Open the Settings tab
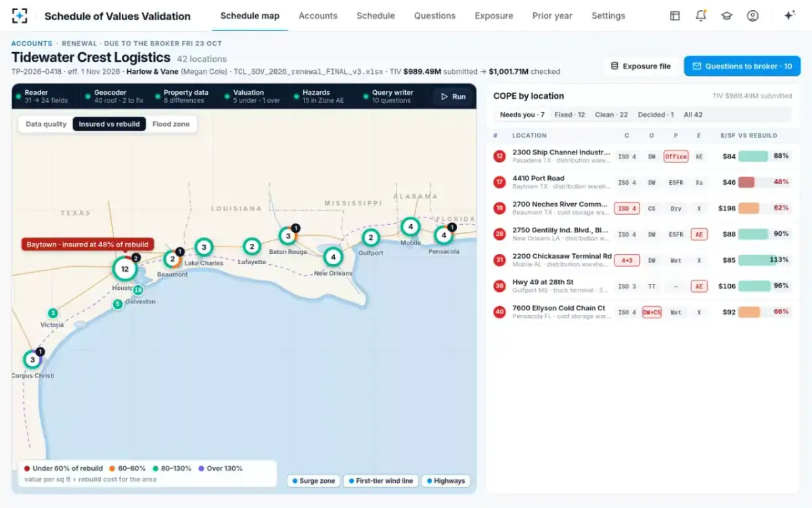Viewport: 812px width, 508px height. click(608, 16)
